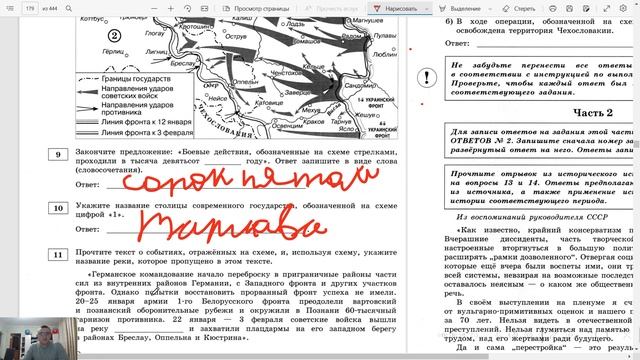Screen dimensions: 640x360
Task: Expand the Выделение highlighter color dropdown
Action: [x=490, y=9]
